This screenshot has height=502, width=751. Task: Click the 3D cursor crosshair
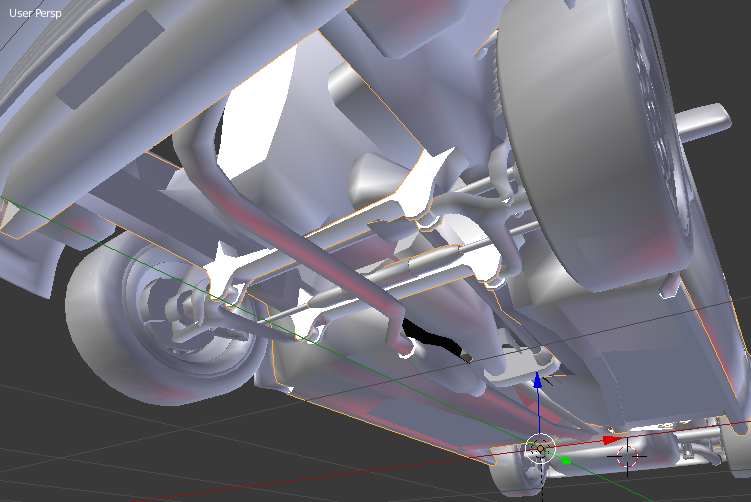627,456
